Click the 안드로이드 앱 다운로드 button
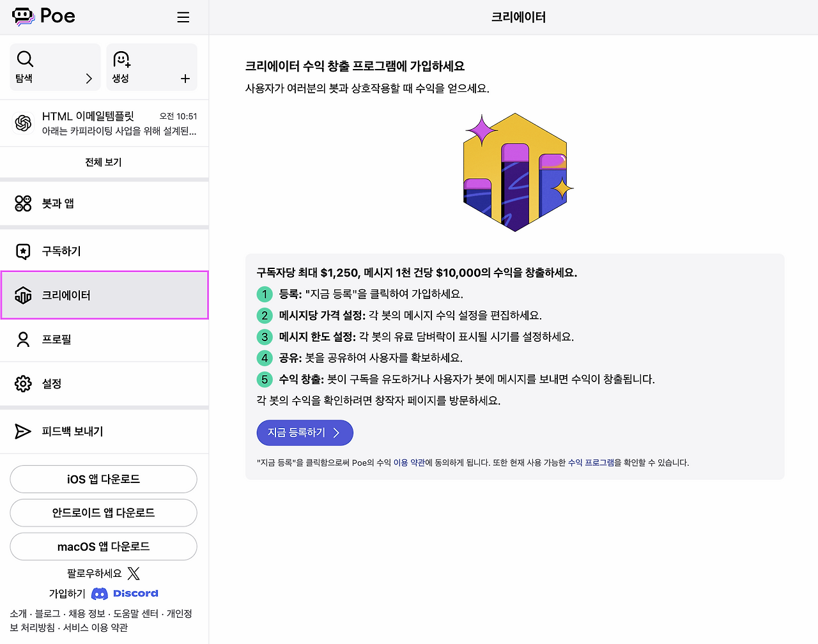Image resolution: width=818 pixels, height=644 pixels. tap(104, 513)
